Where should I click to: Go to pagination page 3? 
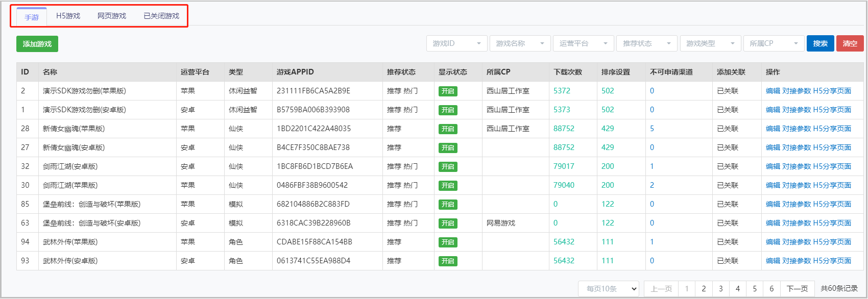tap(721, 289)
